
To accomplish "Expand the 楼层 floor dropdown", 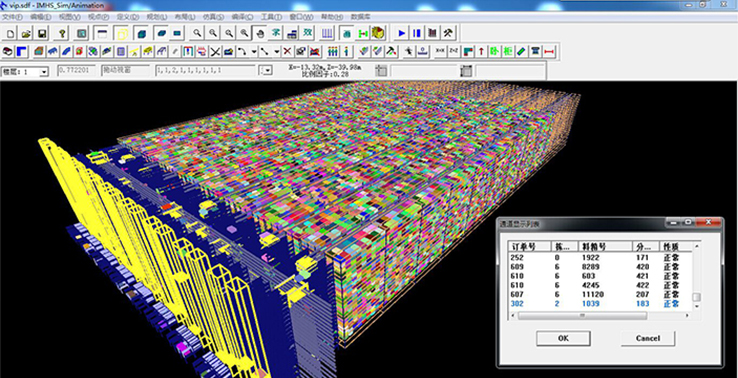I will tap(44, 72).
